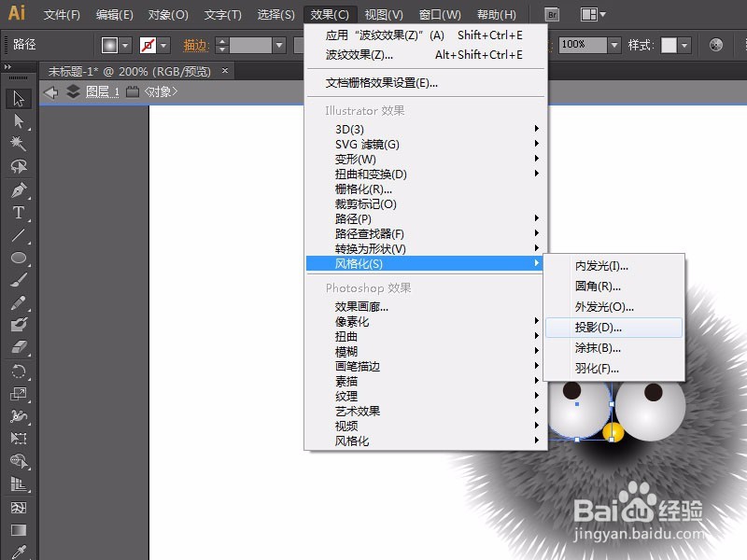The height and width of the screenshot is (560, 747).
Task: Select the Paintbrush tool
Action: click(x=19, y=280)
